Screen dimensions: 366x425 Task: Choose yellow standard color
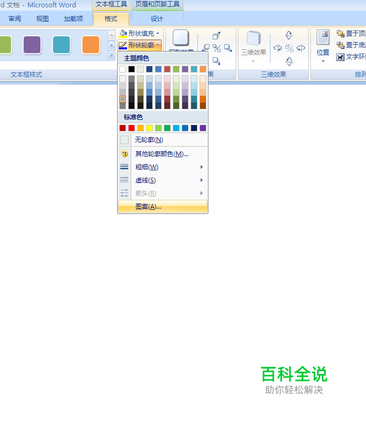coord(149,128)
